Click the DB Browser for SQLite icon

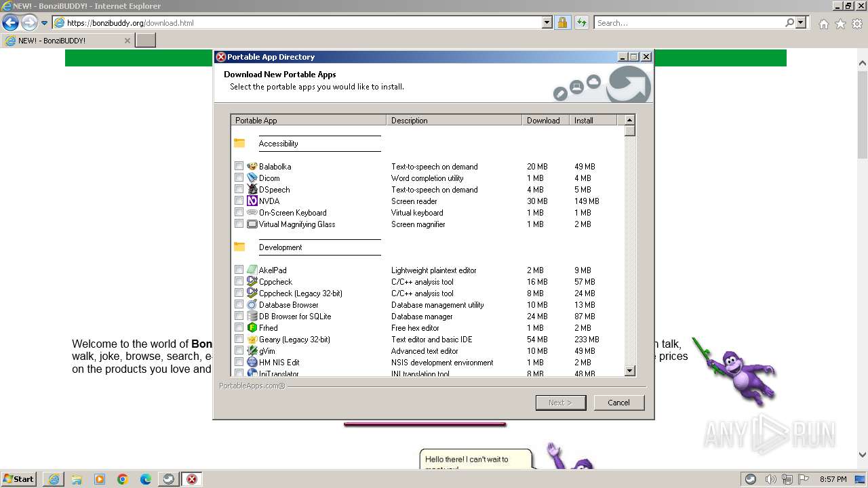tap(252, 317)
